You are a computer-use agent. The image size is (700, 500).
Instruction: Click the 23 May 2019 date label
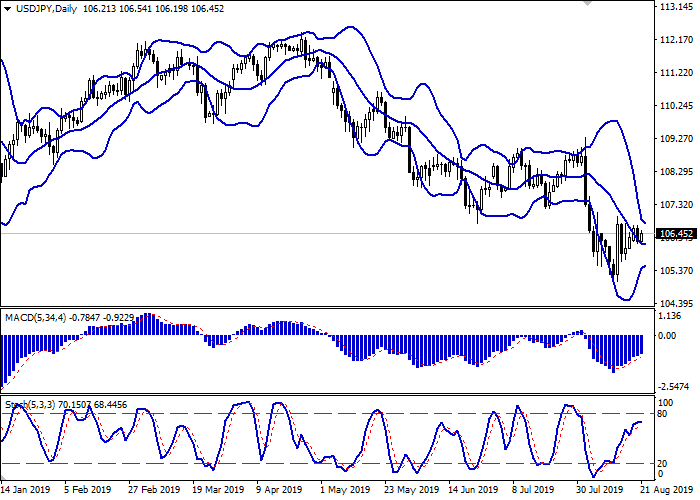[x=408, y=491]
